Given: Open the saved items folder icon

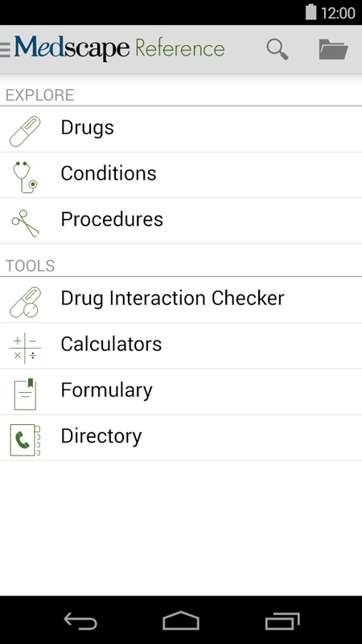Looking at the screenshot, I should click(333, 49).
